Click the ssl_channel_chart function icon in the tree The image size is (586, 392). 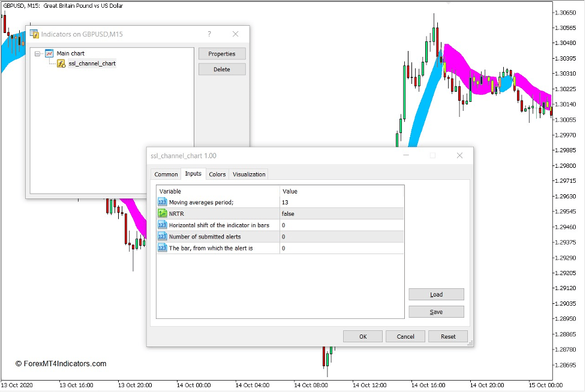(60, 63)
